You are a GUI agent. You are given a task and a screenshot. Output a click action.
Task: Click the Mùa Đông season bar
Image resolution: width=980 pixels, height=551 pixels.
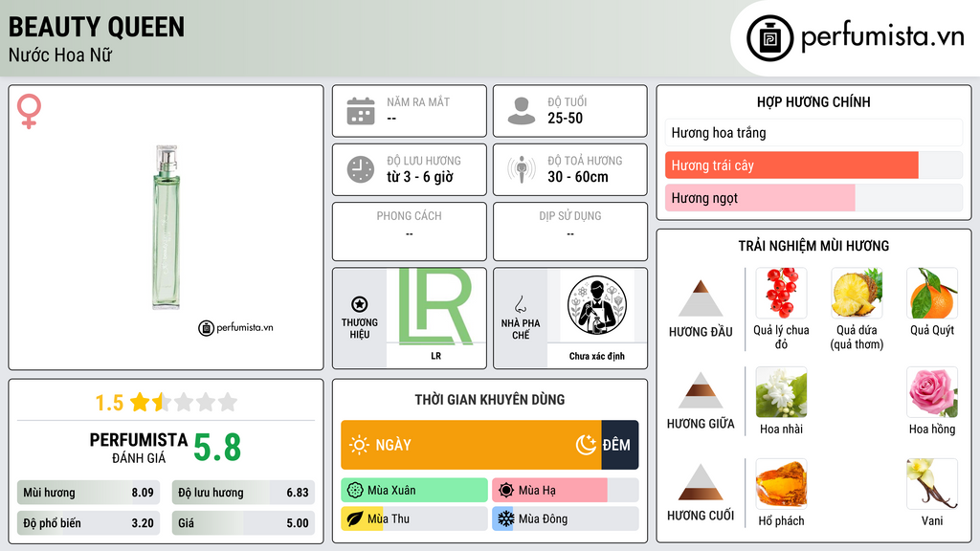point(565,518)
